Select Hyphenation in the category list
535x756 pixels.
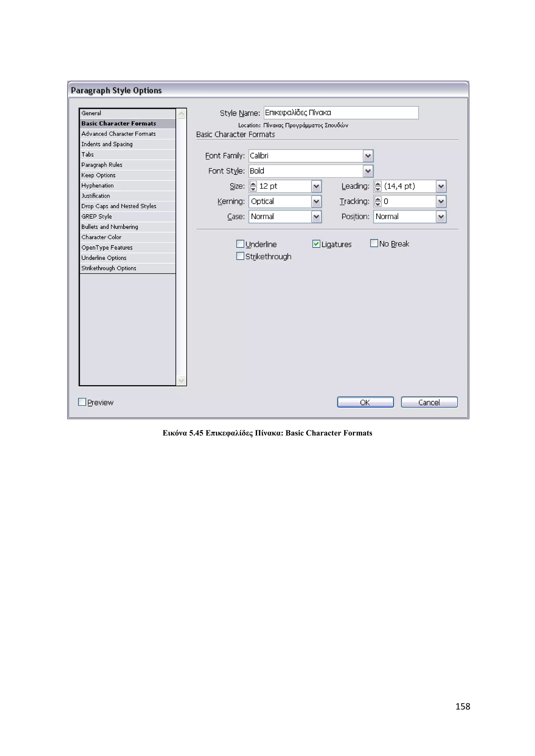pyautogui.click(x=127, y=186)
